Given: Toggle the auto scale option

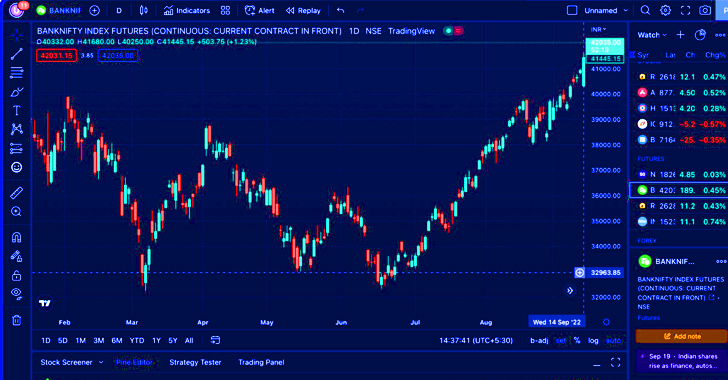Looking at the screenshot, I should coord(613,341).
